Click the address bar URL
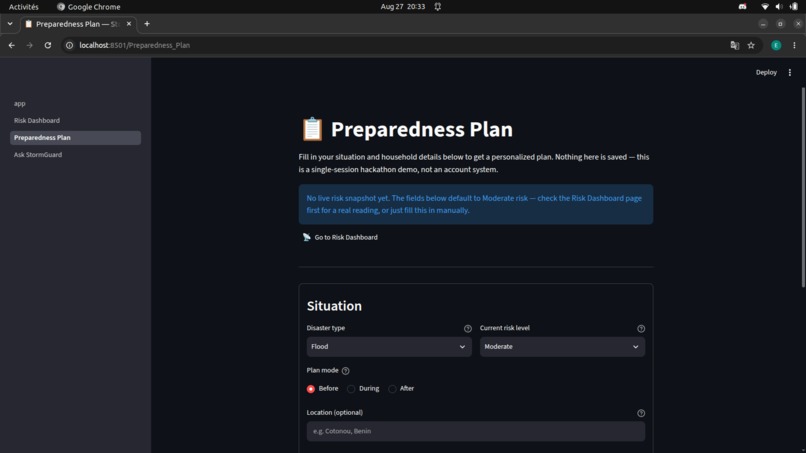This screenshot has width=806, height=453. pyautogui.click(x=135, y=45)
